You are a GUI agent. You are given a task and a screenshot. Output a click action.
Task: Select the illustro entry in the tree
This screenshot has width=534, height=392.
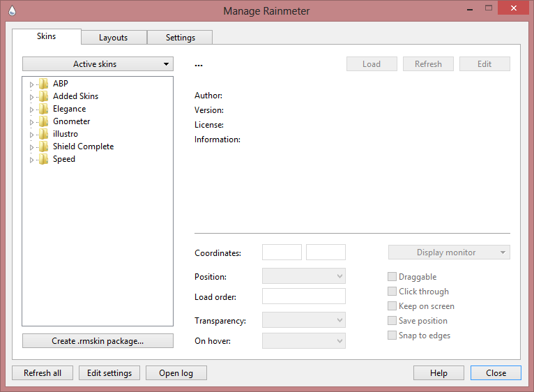click(x=66, y=134)
